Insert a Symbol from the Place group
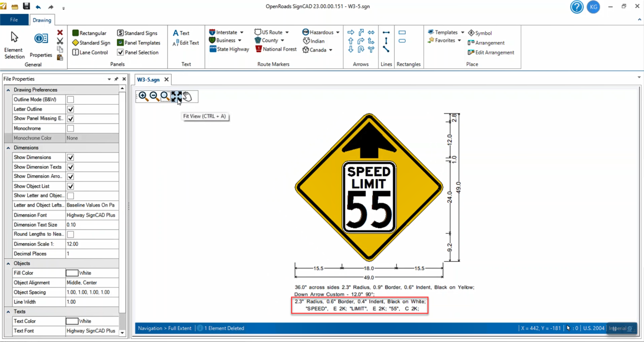Viewport: 644px width, 342px height. coord(479,33)
